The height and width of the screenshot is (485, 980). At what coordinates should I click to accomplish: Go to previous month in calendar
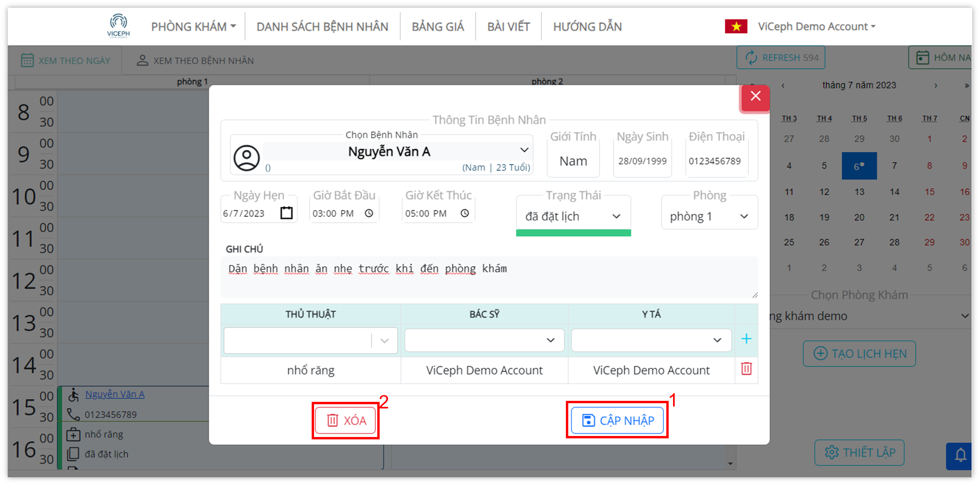[783, 85]
